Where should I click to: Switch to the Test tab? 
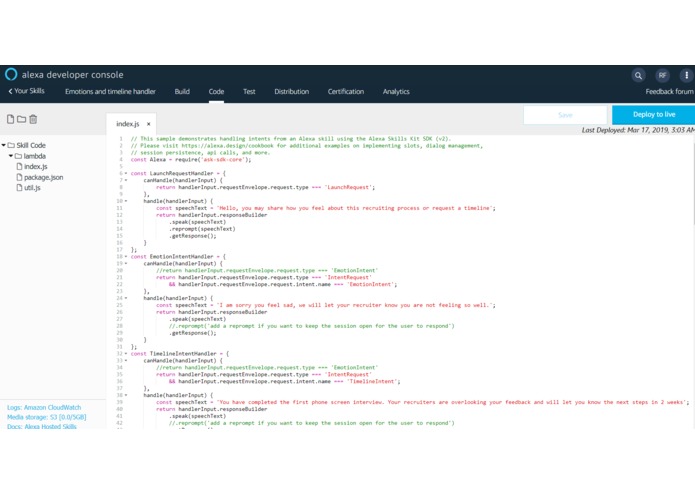coord(249,92)
